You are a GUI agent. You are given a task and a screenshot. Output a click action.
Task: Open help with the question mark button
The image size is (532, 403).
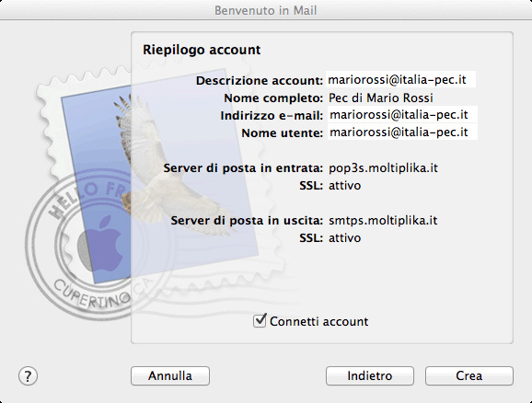coord(28,376)
